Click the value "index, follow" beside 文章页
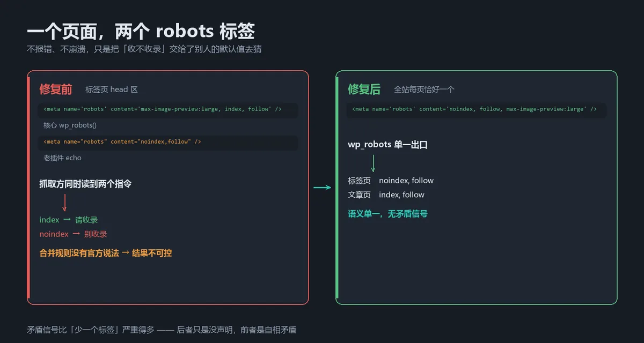 401,195
